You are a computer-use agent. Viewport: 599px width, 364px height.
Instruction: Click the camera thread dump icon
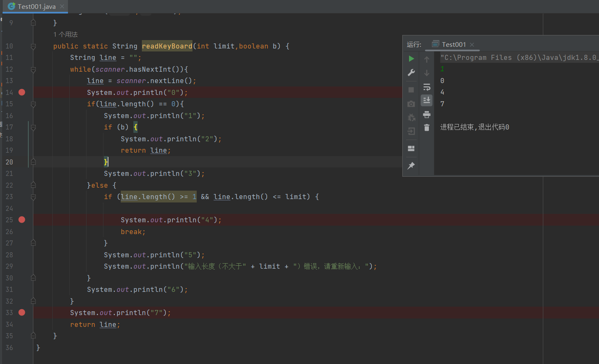(x=411, y=104)
